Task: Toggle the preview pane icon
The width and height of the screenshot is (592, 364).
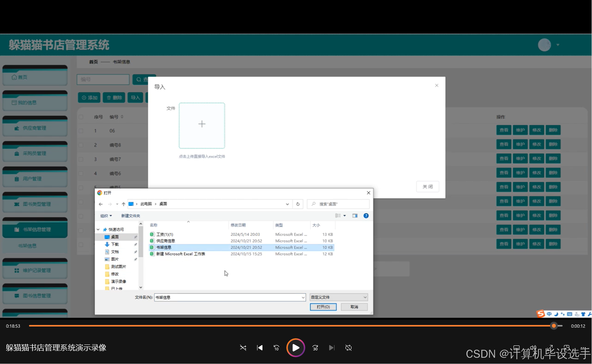Action: pyautogui.click(x=355, y=216)
